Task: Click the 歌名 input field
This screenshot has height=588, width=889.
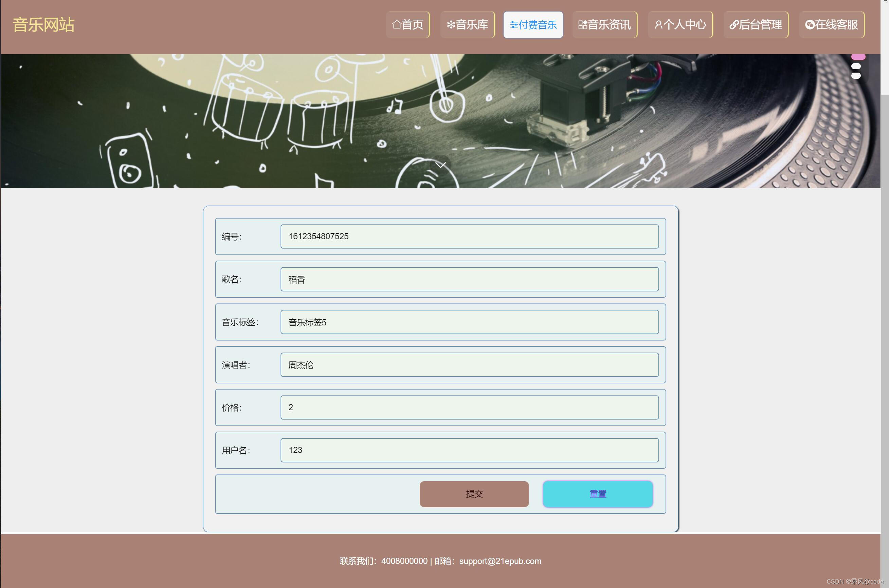Action: (469, 279)
